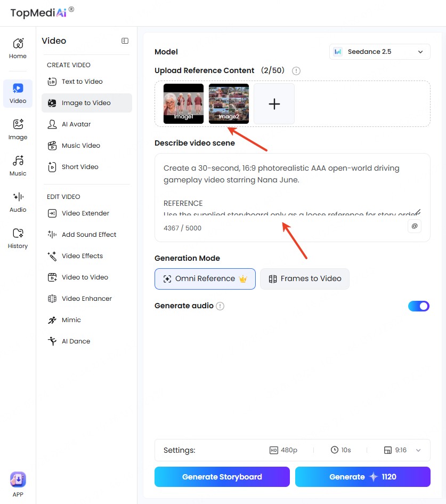Image resolution: width=446 pixels, height=504 pixels.
Task: Open Video Extender tool
Action: tap(86, 213)
